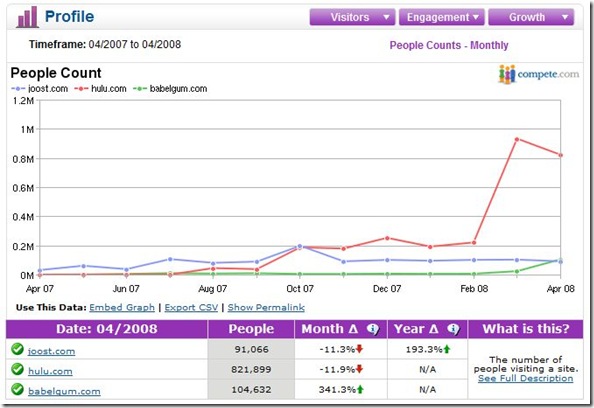Open the Engagement dropdown menu
Screen dimensions: 594x408
tap(442, 17)
